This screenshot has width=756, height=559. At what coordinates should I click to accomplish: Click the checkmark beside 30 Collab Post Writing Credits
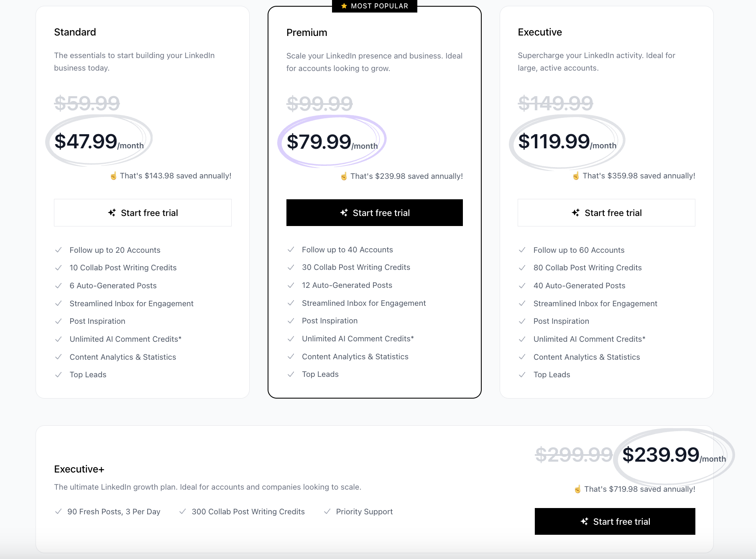[291, 267]
